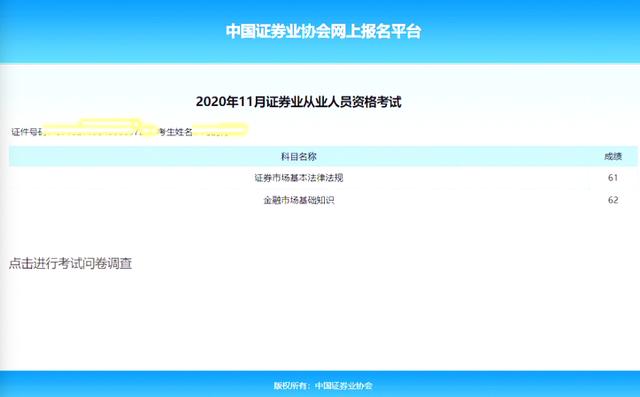The height and width of the screenshot is (397, 640).
Task: Select the 金融市场基础知识 subject row
Action: click(x=323, y=200)
